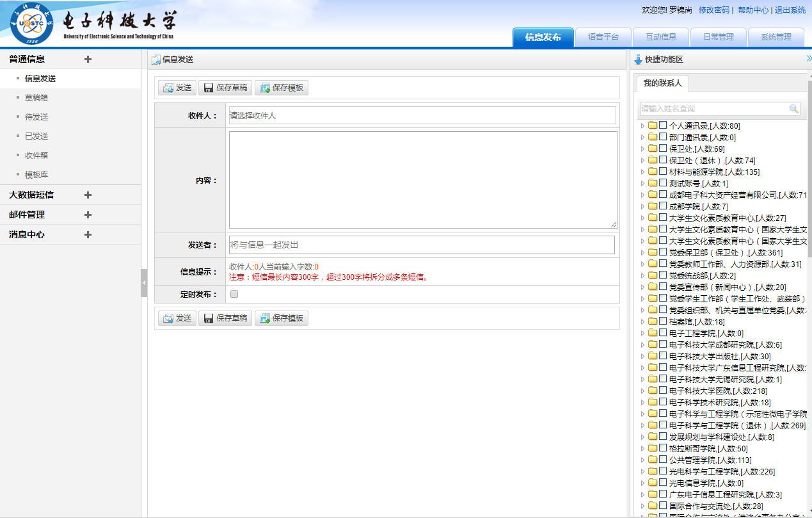Expand the 保卫处 contact tree node
812x518 pixels.
(643, 149)
